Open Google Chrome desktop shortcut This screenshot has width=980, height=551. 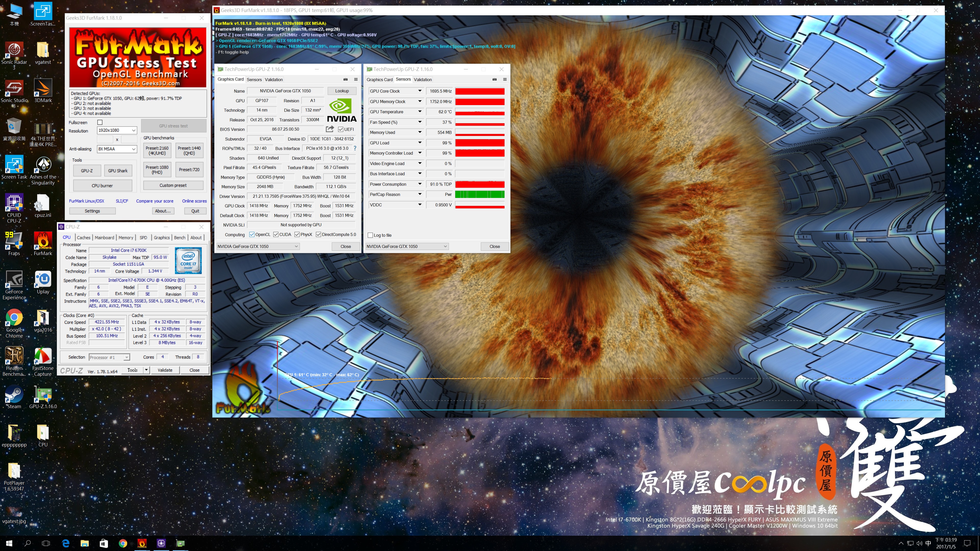tap(14, 323)
